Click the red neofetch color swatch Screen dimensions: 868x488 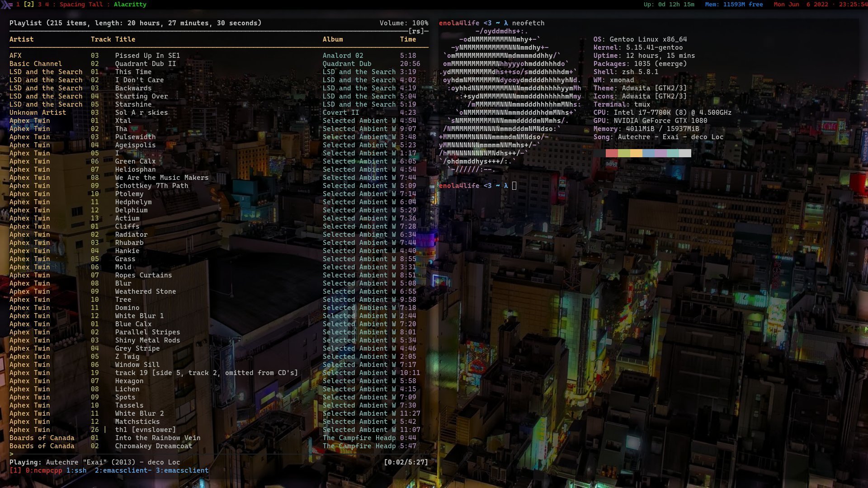[x=612, y=153]
